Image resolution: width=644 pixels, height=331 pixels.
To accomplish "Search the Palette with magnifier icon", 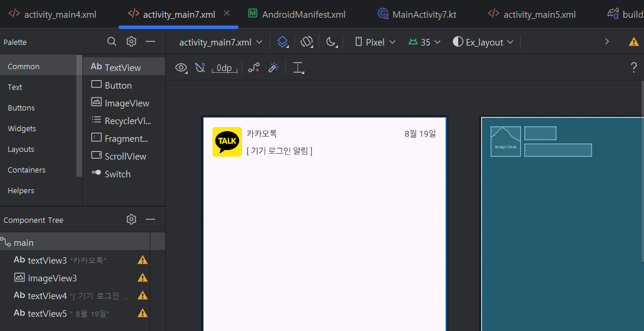I will point(111,41).
